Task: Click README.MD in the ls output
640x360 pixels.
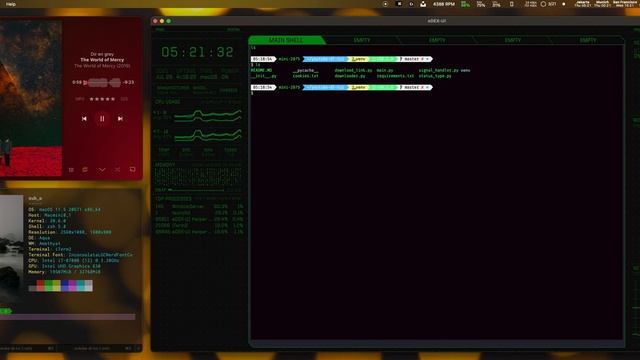Action: point(261,70)
